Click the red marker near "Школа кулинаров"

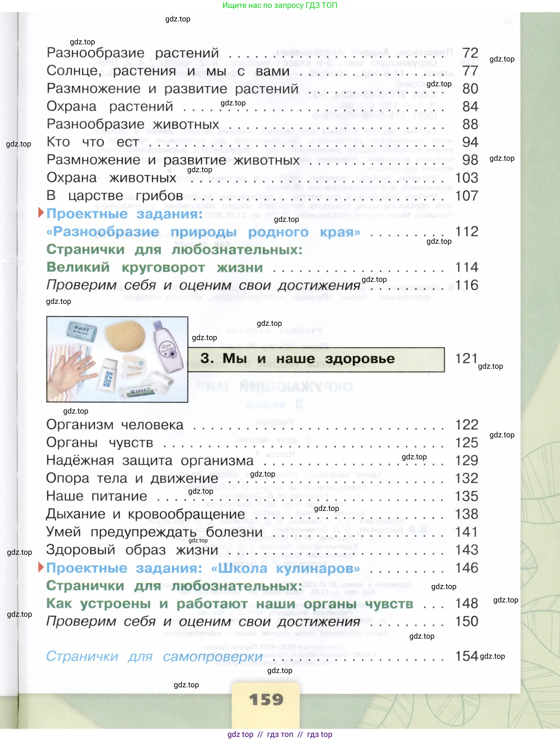tap(41, 567)
